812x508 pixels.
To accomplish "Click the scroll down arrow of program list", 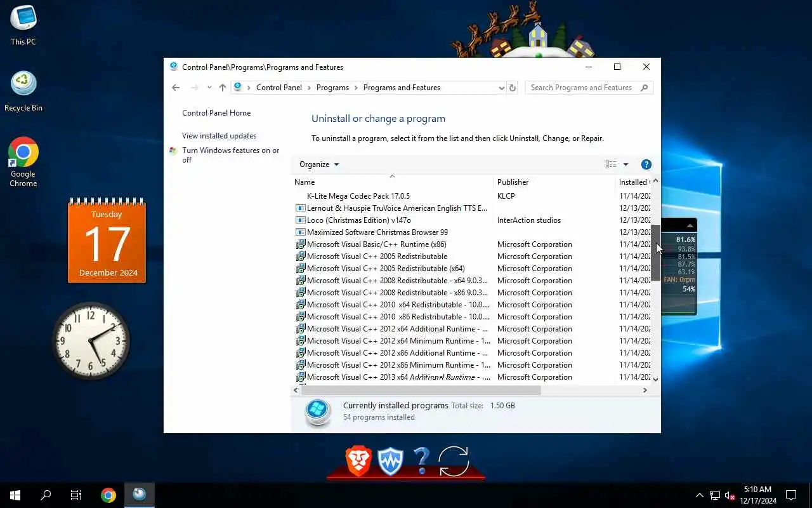I will [x=656, y=379].
